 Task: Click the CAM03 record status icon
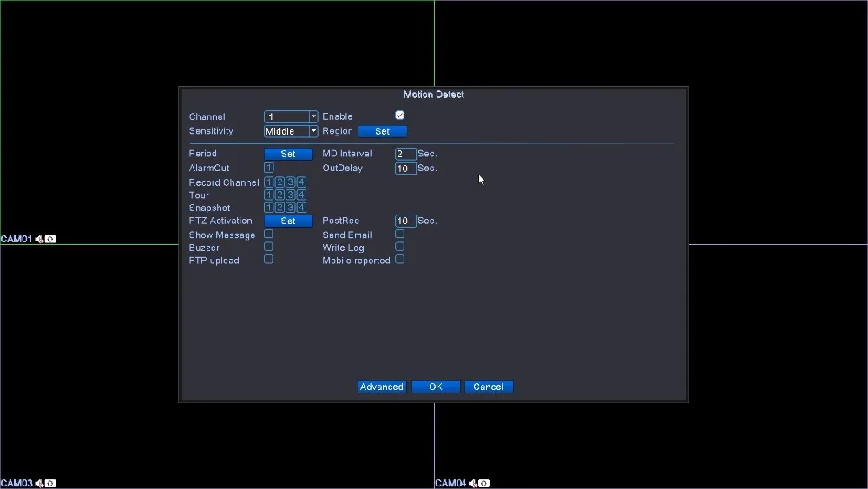[x=50, y=484]
